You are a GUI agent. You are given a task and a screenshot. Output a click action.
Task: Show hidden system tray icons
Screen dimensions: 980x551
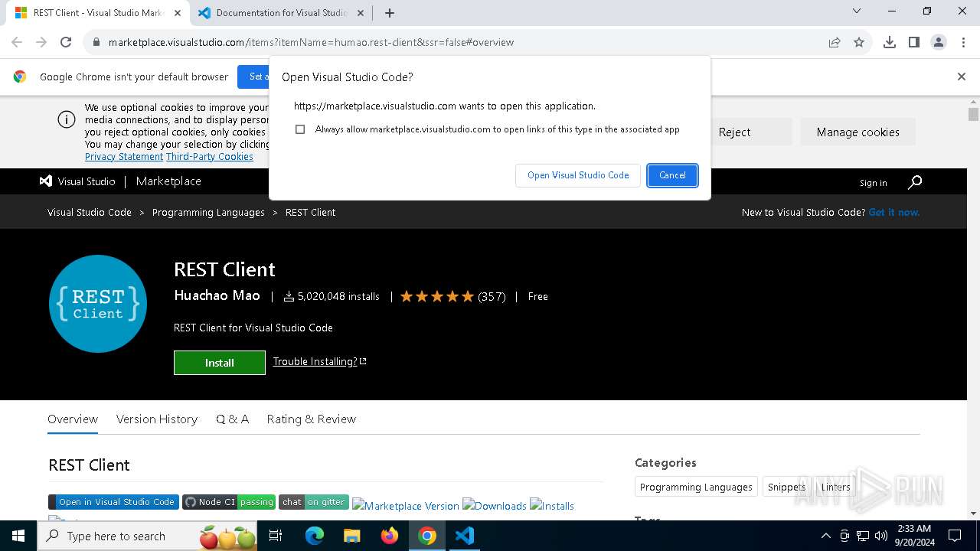point(825,536)
